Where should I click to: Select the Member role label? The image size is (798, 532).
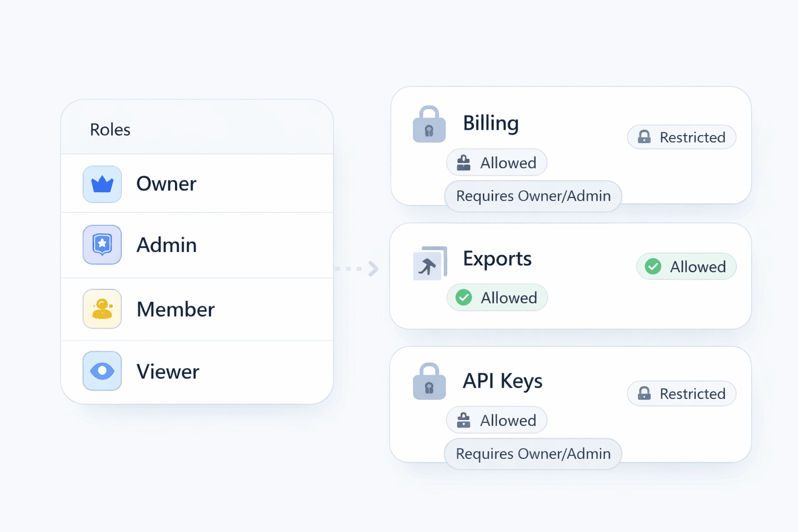click(x=175, y=310)
